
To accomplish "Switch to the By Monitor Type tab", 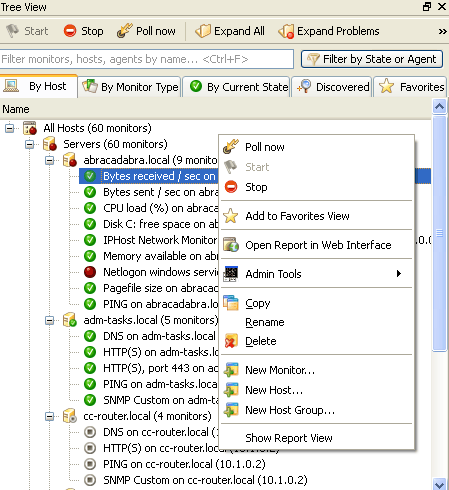I will pyautogui.click(x=130, y=87).
